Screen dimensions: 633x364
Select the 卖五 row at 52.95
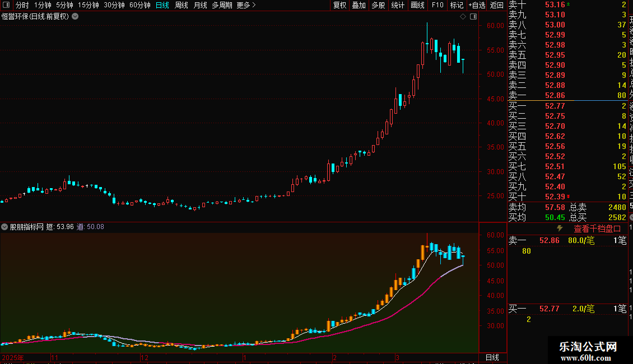[567, 55]
